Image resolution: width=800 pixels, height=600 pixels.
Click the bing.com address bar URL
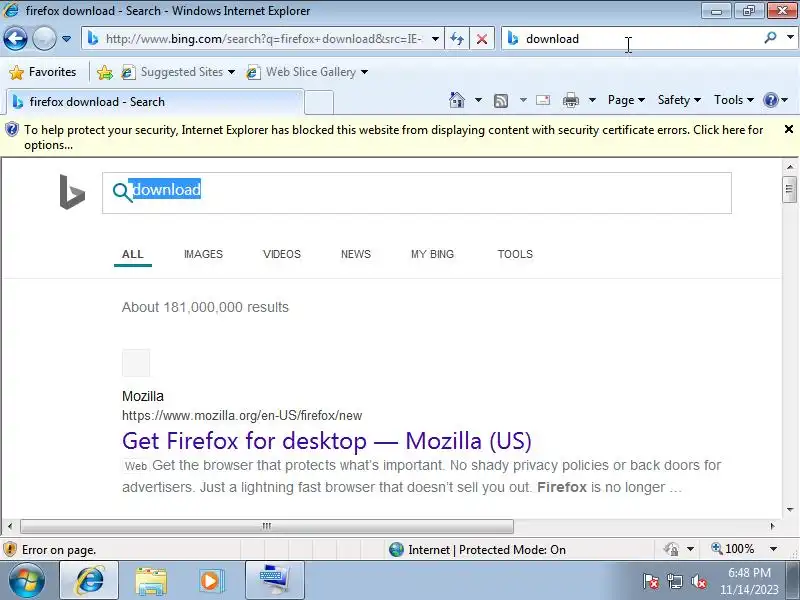coord(263,39)
